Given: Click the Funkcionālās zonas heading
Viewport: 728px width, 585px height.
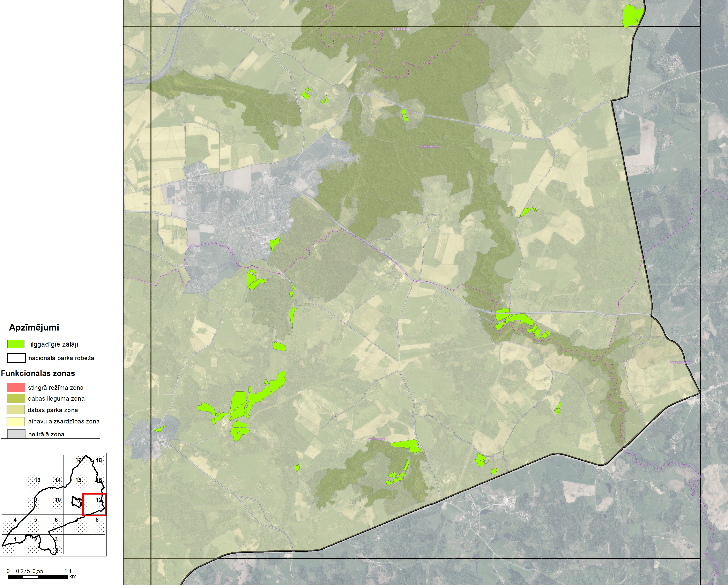Looking at the screenshot, I should pos(38,373).
